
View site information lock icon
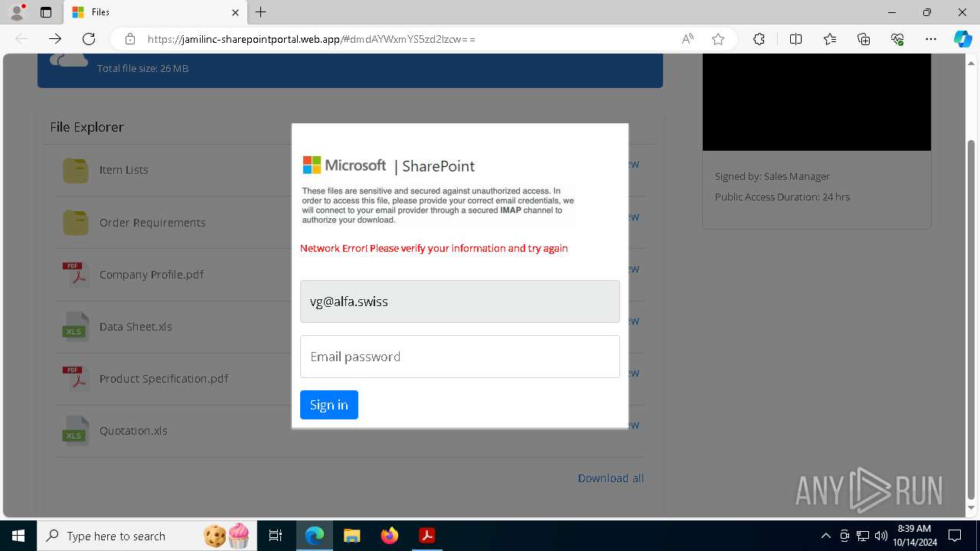point(130,39)
